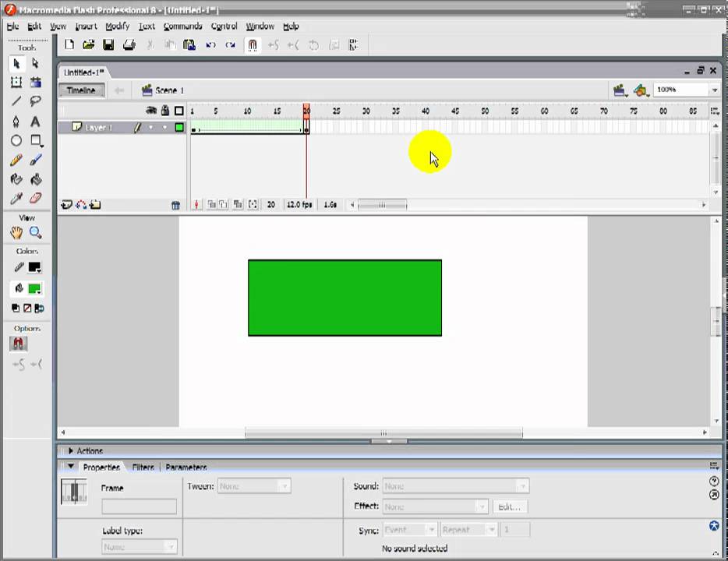Viewport: 728px width, 561px height.
Task: Toggle Snap magnet in Options section
Action: pos(18,344)
